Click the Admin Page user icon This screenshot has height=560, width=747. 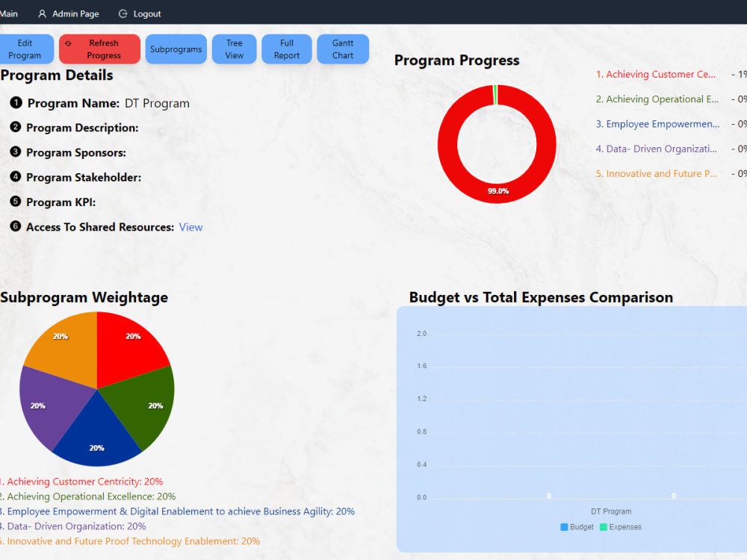[x=43, y=13]
